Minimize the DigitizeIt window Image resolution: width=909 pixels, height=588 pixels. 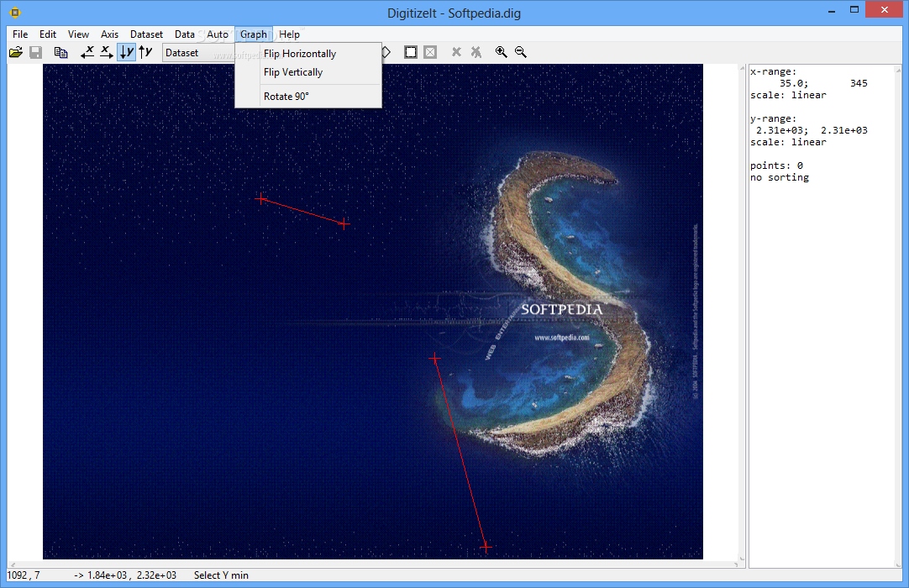(x=832, y=10)
